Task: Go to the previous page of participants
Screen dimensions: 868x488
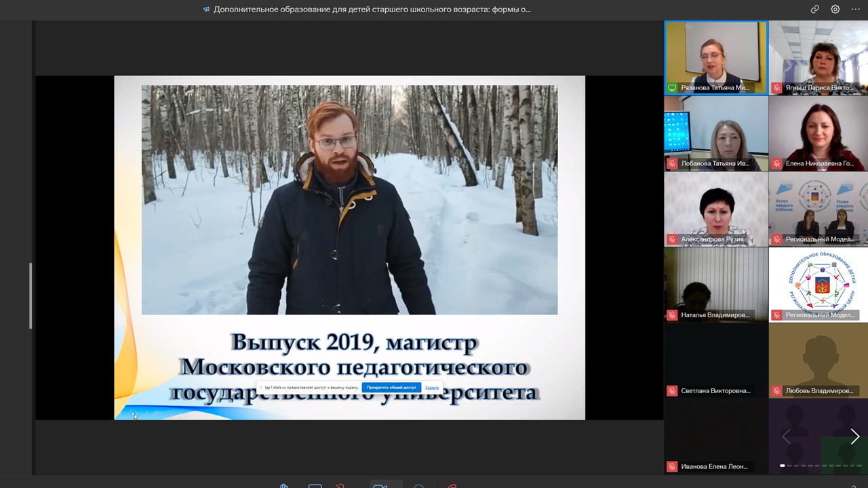Action: click(786, 437)
